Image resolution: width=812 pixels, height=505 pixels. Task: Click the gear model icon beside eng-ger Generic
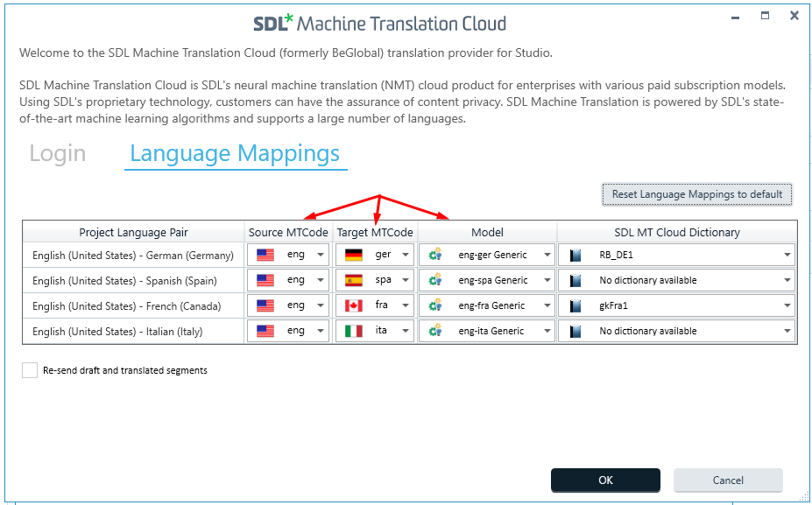coord(435,255)
